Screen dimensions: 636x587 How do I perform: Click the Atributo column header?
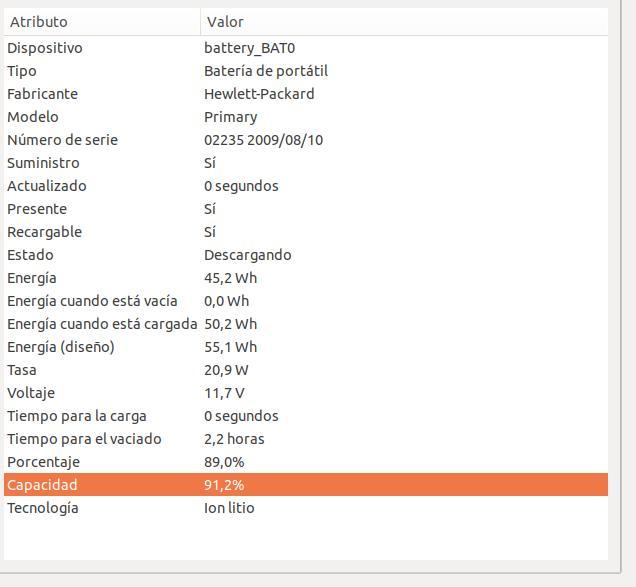102,22
